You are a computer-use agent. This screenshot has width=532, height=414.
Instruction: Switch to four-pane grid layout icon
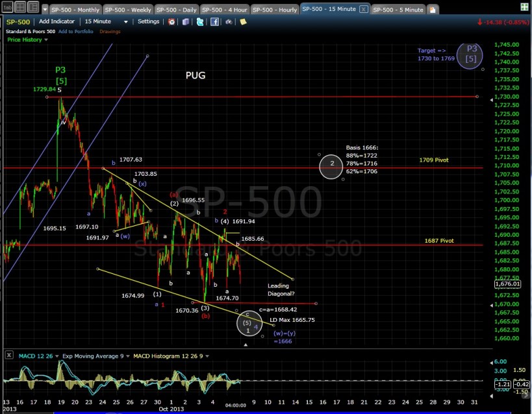tap(21, 7)
